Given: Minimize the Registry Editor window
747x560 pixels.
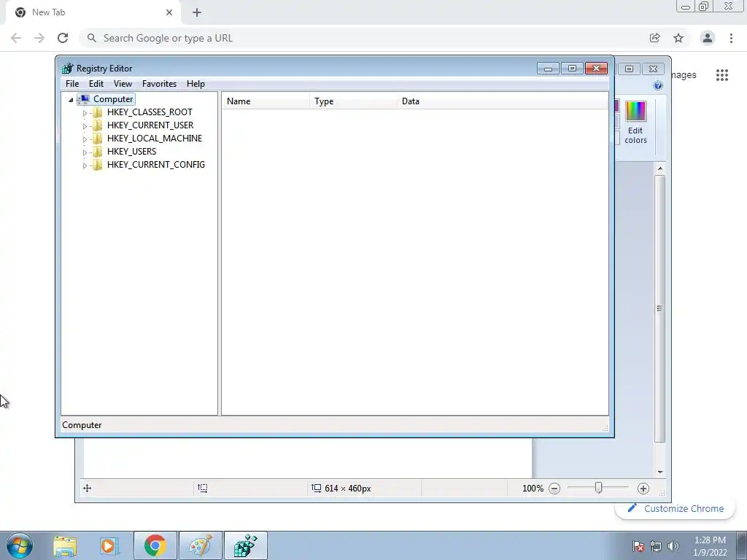Looking at the screenshot, I should [548, 69].
